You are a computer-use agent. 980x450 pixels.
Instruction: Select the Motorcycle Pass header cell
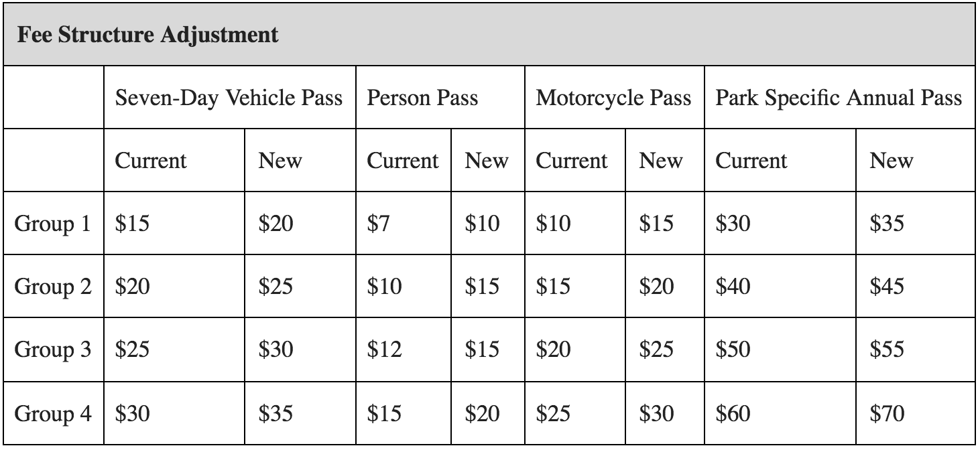coord(613,98)
